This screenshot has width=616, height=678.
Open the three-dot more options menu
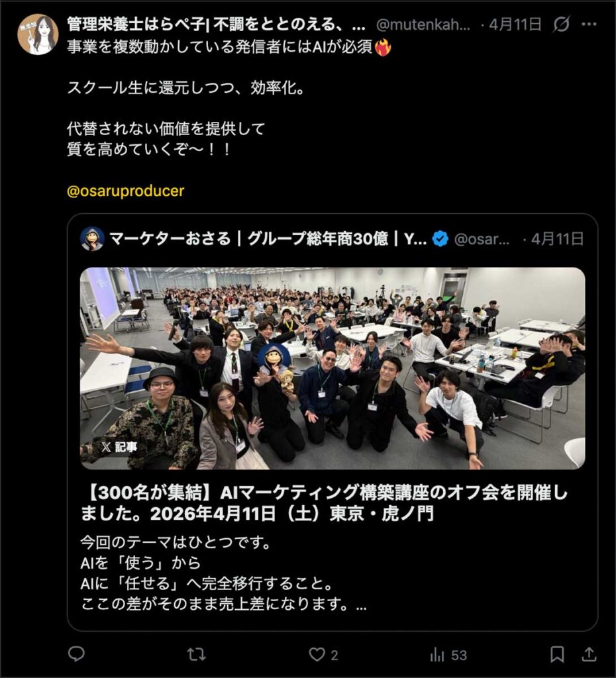[590, 24]
